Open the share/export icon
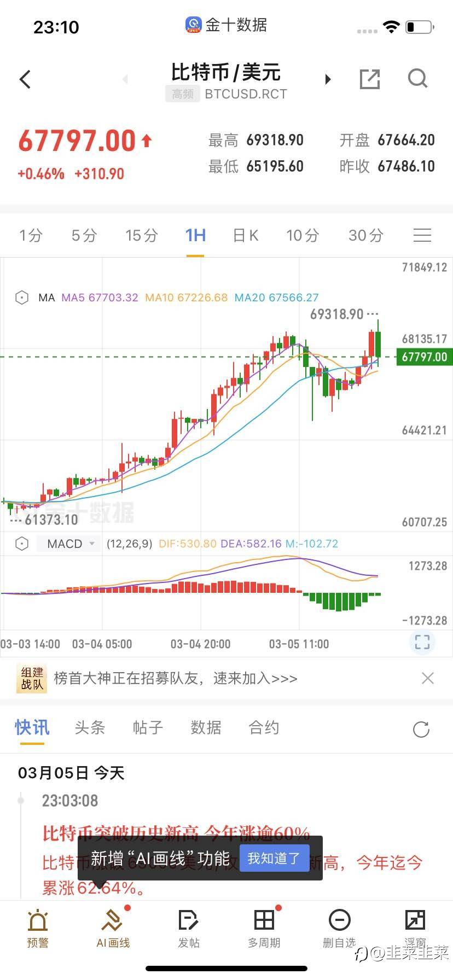453x980 pixels. [x=370, y=79]
